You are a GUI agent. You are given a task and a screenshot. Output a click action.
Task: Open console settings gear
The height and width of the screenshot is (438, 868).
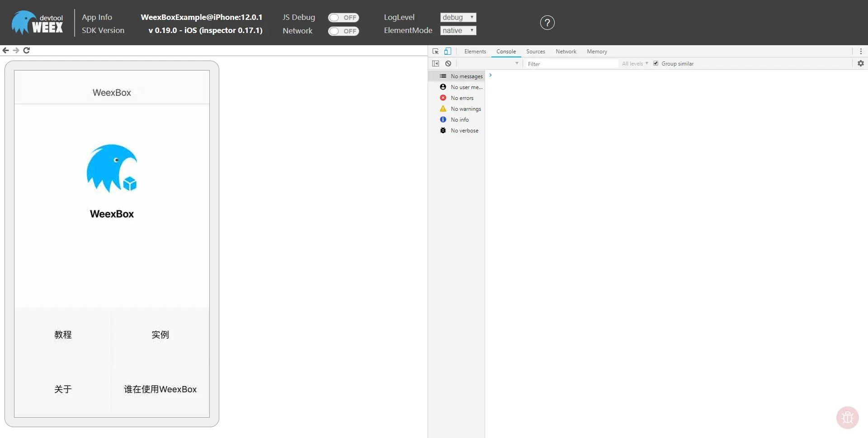(x=861, y=64)
